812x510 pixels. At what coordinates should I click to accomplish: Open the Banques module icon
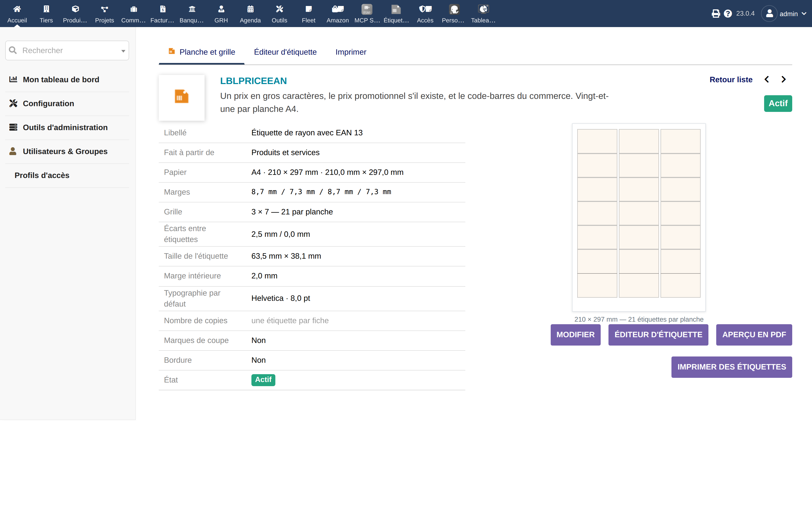coord(192,9)
